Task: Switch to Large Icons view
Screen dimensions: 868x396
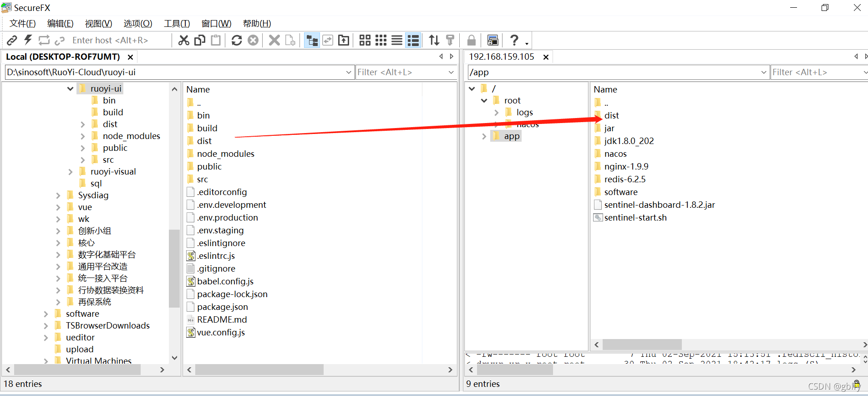Action: [x=365, y=40]
